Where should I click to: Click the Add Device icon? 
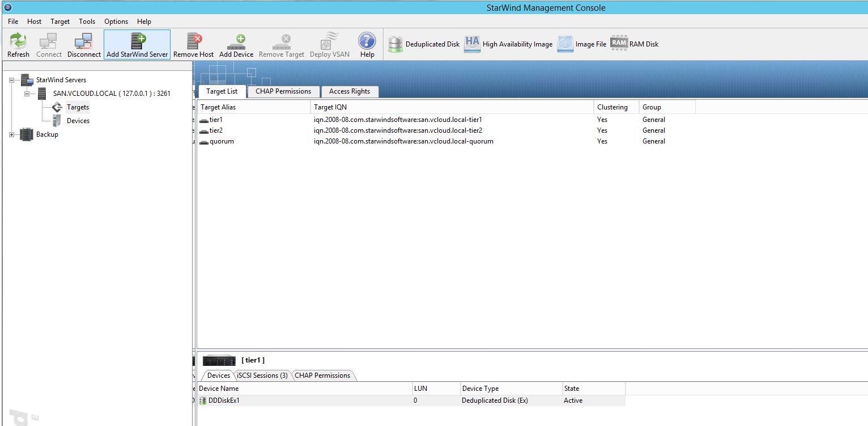(236, 41)
